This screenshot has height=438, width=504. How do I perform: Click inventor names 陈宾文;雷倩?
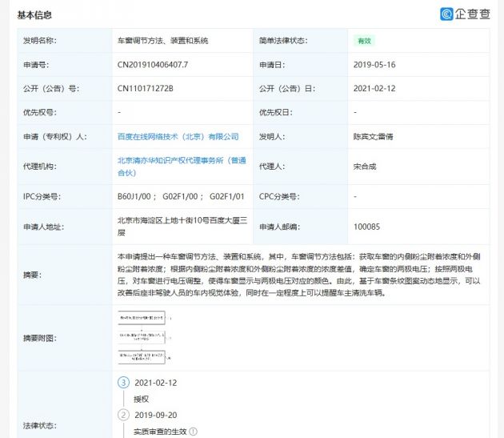click(x=373, y=137)
